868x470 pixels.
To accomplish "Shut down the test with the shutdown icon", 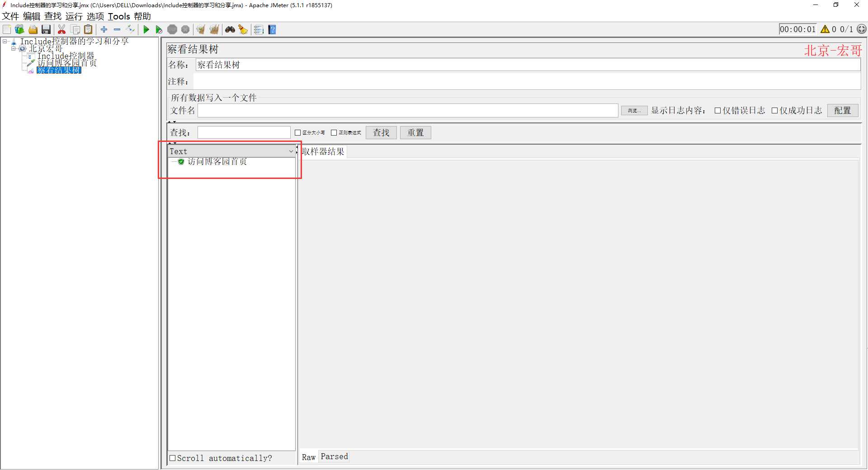I will (185, 29).
